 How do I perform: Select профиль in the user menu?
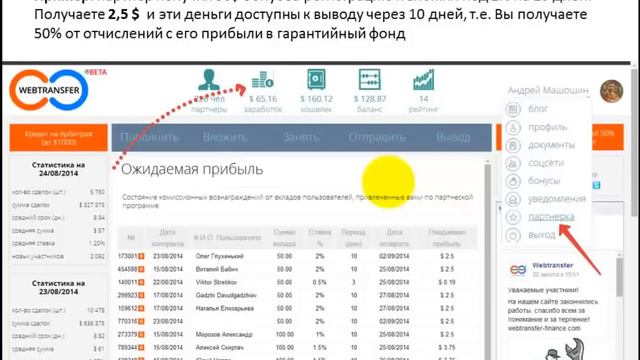pos(547,127)
